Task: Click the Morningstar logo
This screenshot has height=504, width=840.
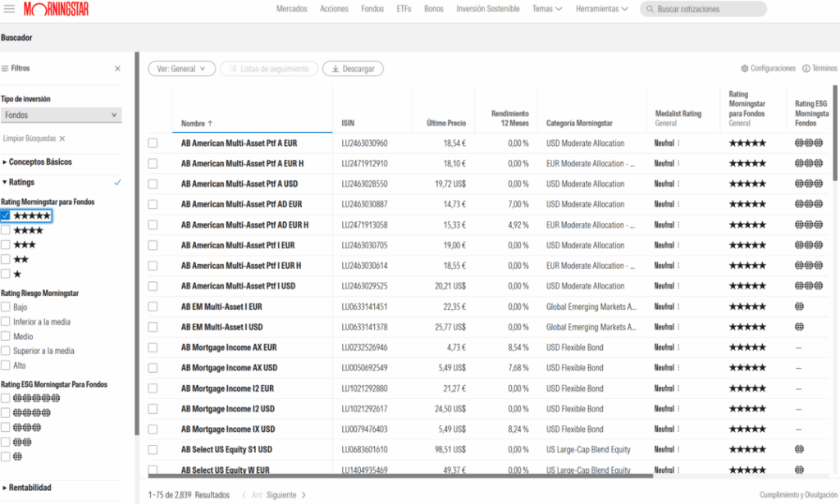Action: [x=54, y=9]
